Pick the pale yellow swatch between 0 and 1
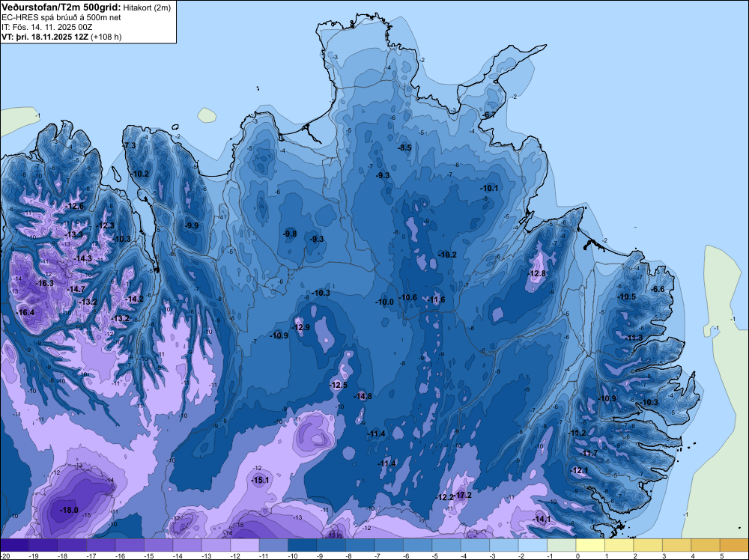The height and width of the screenshot is (560, 749). 590,545
